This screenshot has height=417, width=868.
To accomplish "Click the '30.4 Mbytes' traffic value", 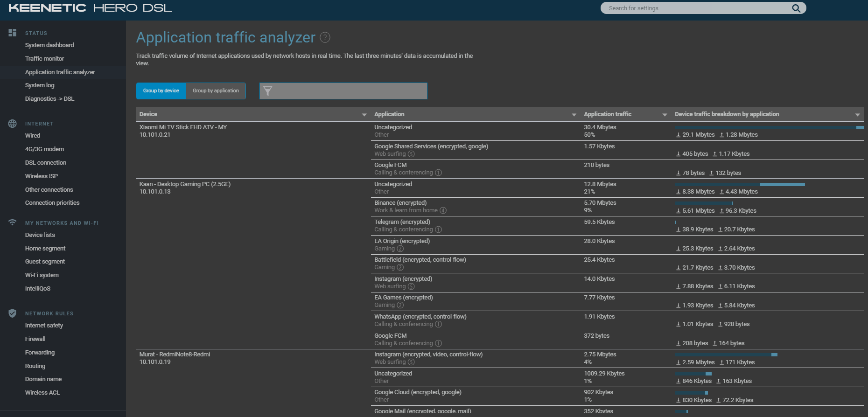I will tap(600, 127).
